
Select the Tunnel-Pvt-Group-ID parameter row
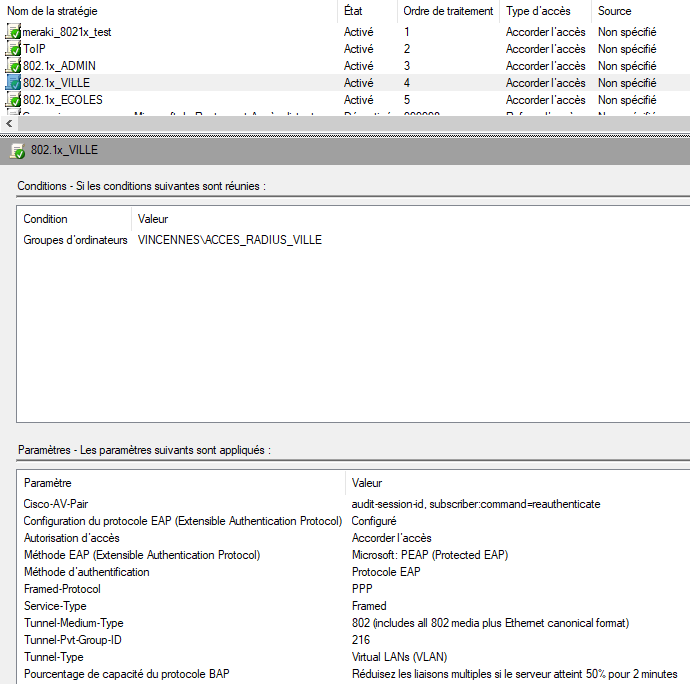[353, 640]
